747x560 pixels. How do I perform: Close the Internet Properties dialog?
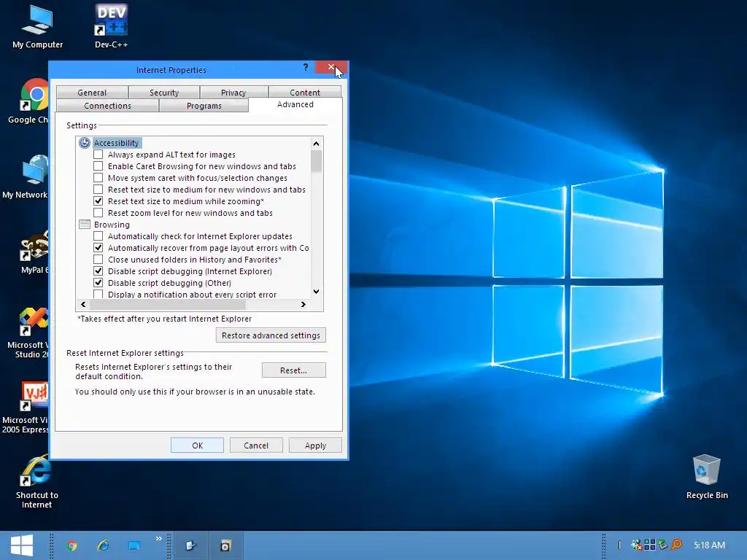[331, 67]
